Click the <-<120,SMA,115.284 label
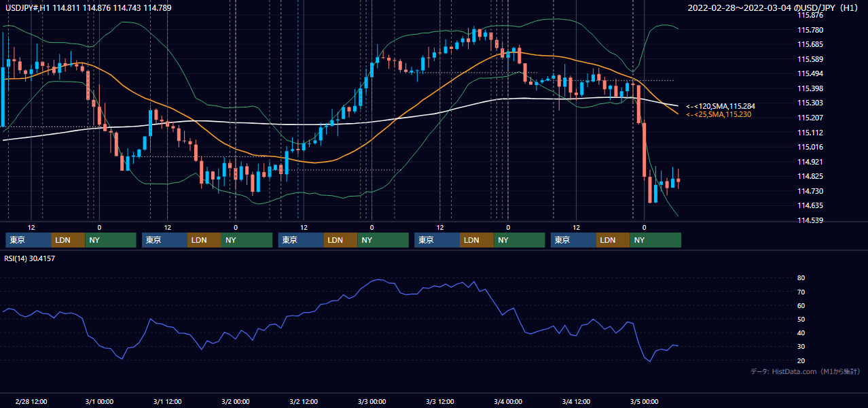The image size is (868, 408). click(721, 107)
